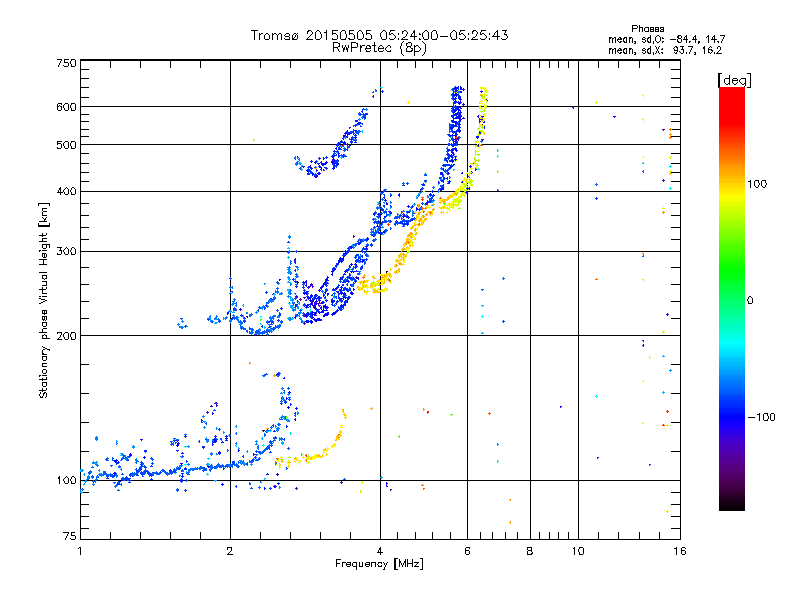This screenshot has height=600, width=800.
Task: Click the y-axis tick label '75'
Action: pyautogui.click(x=70, y=536)
